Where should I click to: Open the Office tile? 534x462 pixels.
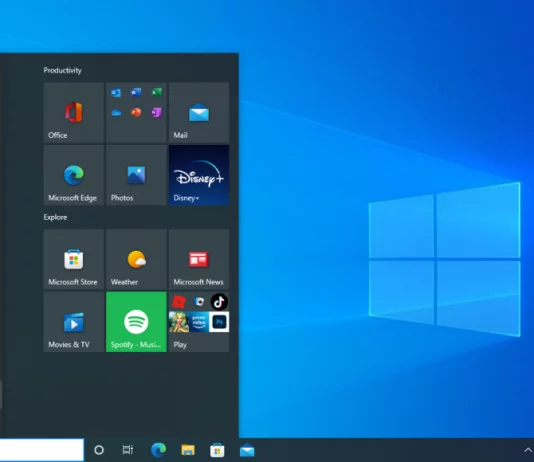coord(74,112)
